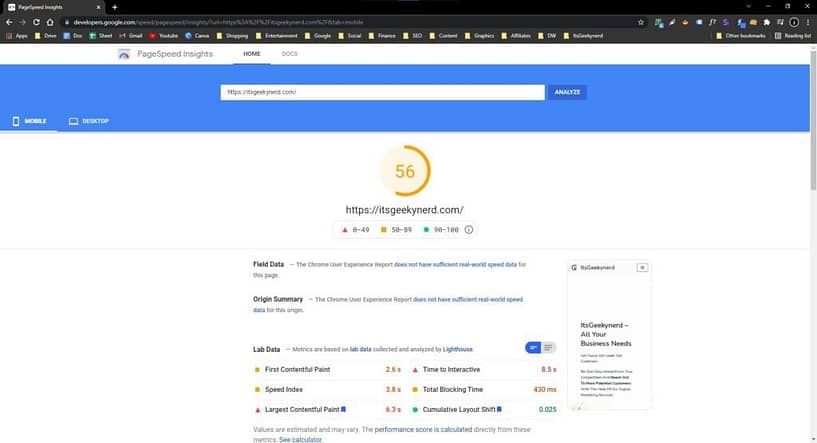
Task: Click the feather-pen extension icon
Action: point(672,22)
